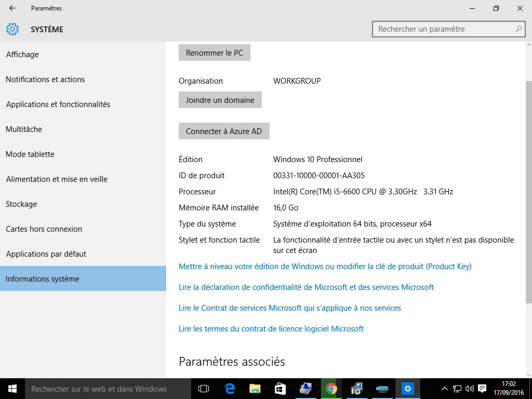532x399 pixels.
Task: Open Task View in the taskbar
Action: (204, 389)
